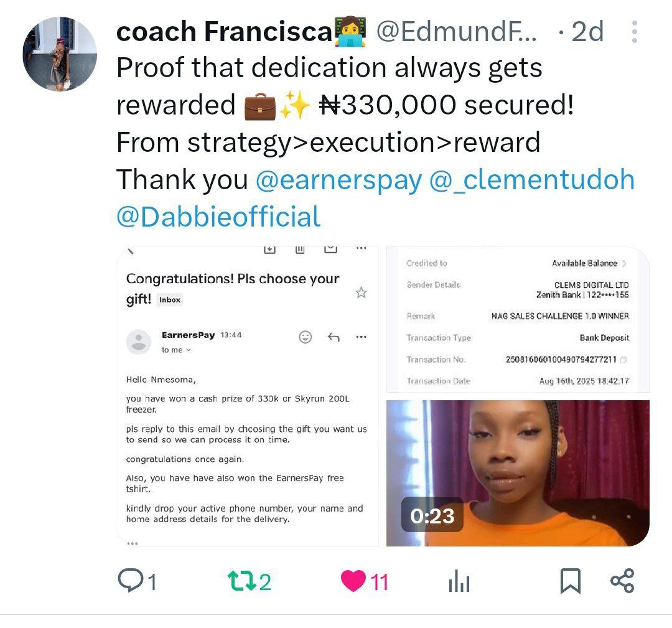Open the @earnerspay mention
The image size is (672, 628).
[339, 180]
